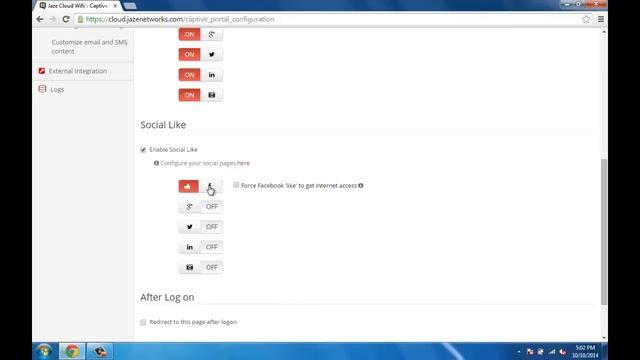Image resolution: width=640 pixels, height=360 pixels.
Task: Click the Google Plus icon in login row
Action: (211, 34)
